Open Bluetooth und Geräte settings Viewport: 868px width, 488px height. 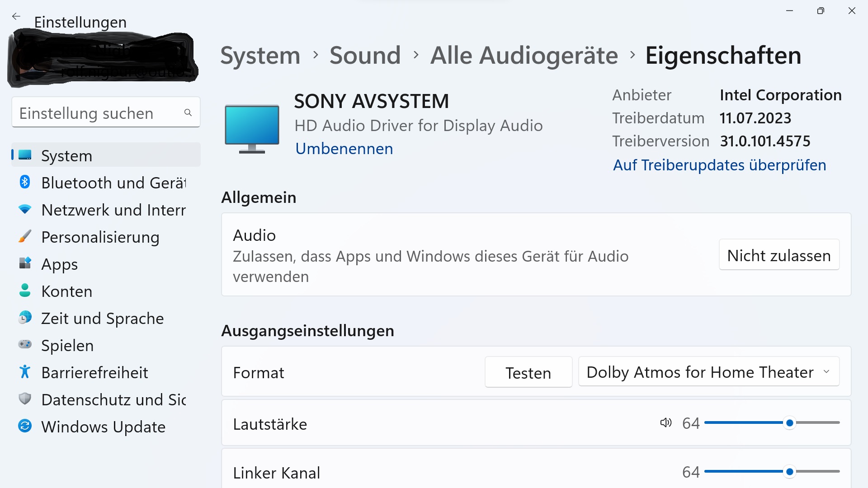(x=106, y=182)
